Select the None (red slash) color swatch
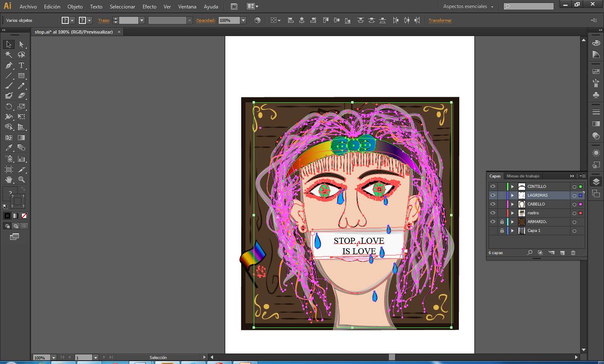604x364 pixels. click(24, 216)
